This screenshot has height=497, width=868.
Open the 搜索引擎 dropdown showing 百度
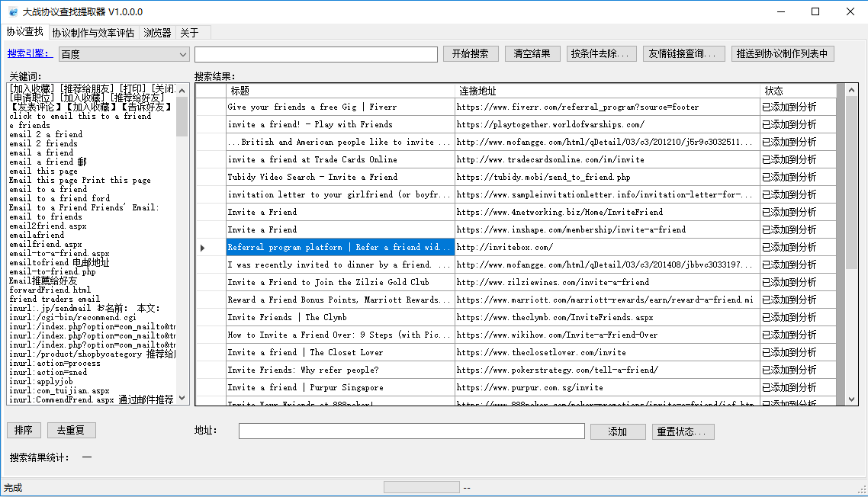124,54
